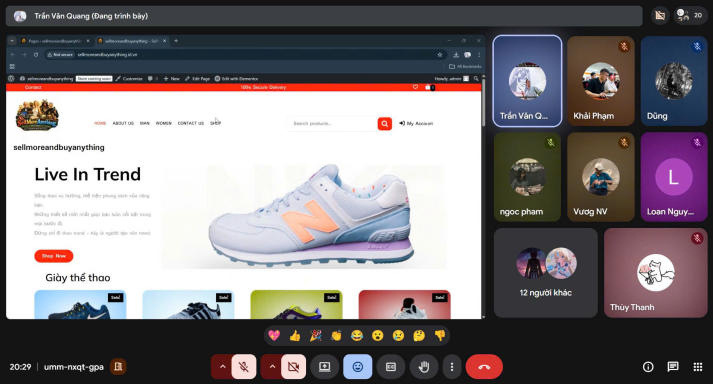Send the surprised face reaction
The image size is (713, 384).
point(377,336)
